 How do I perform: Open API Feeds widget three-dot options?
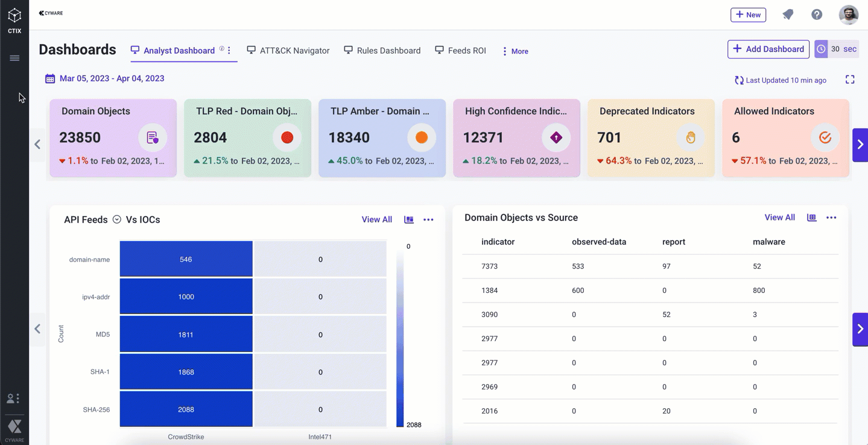pos(428,220)
